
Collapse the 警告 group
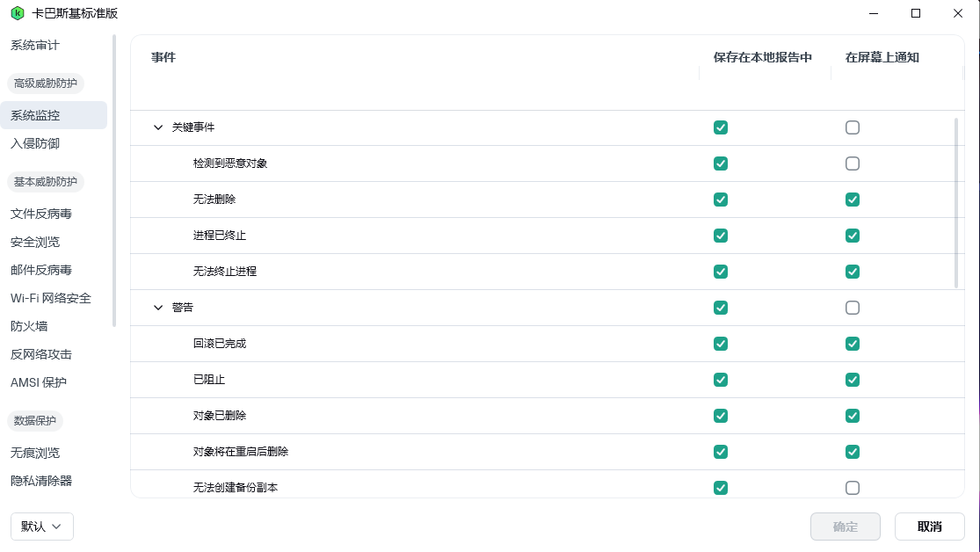tap(158, 308)
